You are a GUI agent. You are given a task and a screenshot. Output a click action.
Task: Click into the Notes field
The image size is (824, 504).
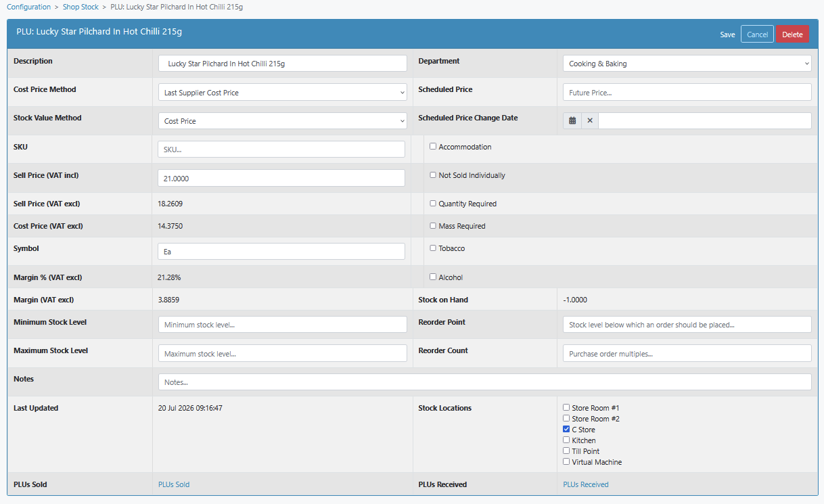coord(484,382)
